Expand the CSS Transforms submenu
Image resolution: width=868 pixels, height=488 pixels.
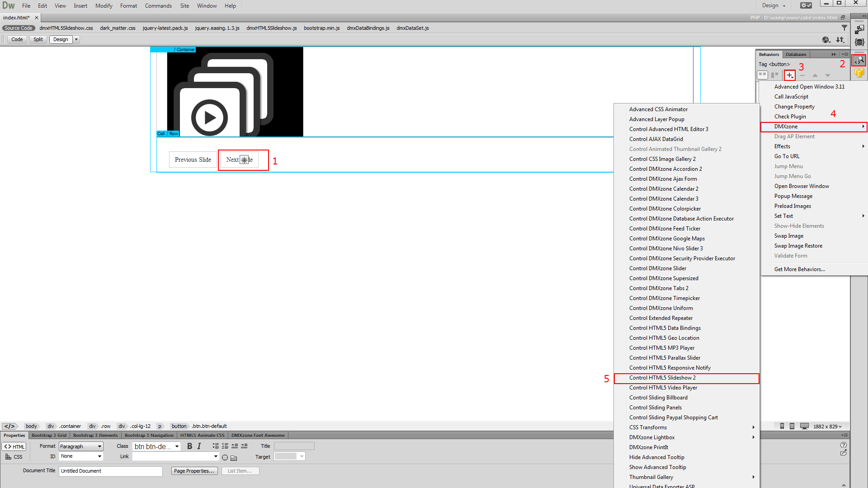[686, 427]
